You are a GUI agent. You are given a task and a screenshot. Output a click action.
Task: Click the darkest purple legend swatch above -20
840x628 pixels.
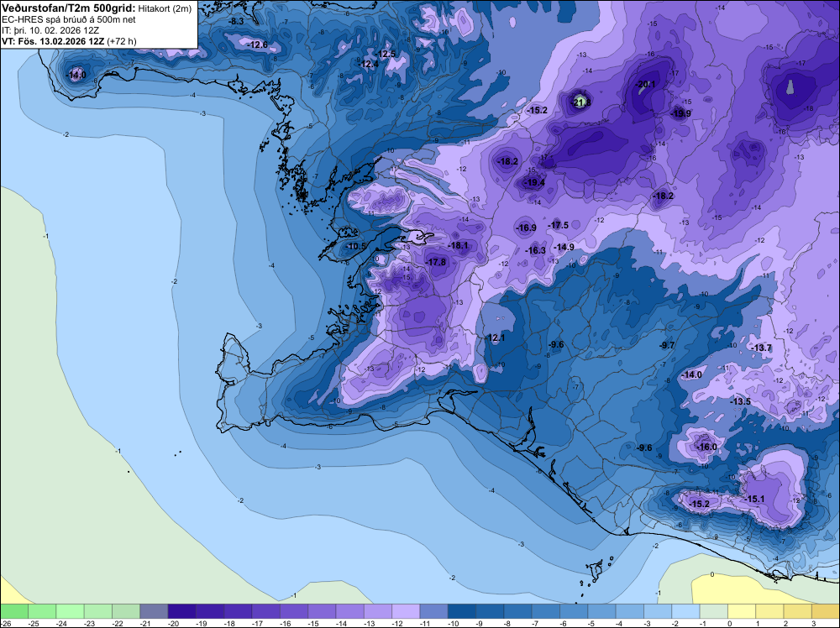pos(181,611)
